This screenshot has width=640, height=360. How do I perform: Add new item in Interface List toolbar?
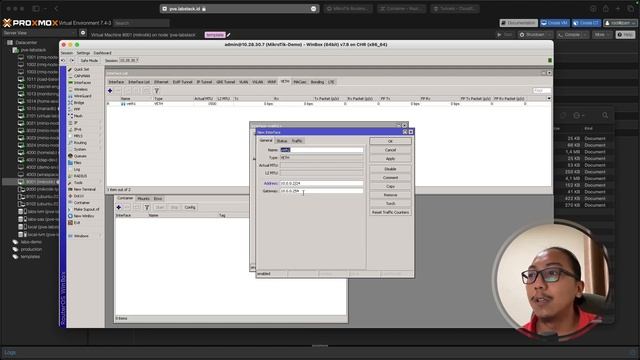pos(110,91)
